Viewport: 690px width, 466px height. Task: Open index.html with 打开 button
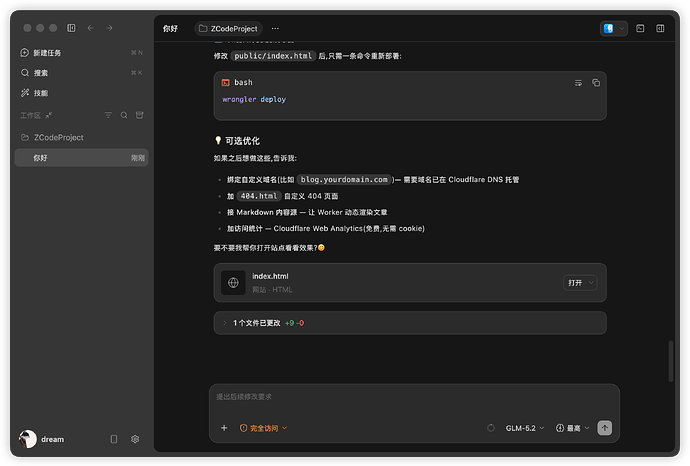click(x=580, y=283)
